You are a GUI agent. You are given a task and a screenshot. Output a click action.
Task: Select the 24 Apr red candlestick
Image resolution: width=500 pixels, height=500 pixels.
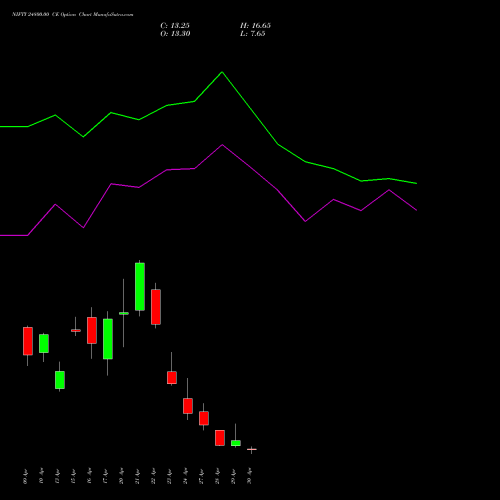click(x=188, y=406)
